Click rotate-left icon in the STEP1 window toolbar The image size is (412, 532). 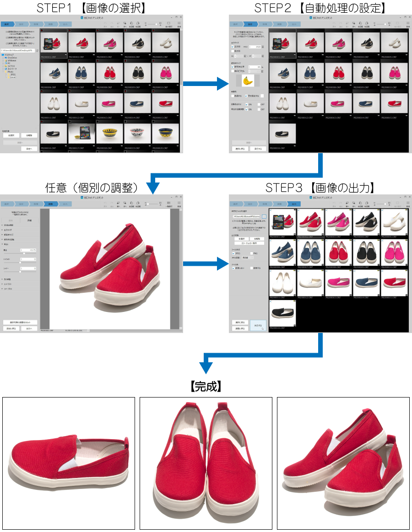click(x=131, y=23)
